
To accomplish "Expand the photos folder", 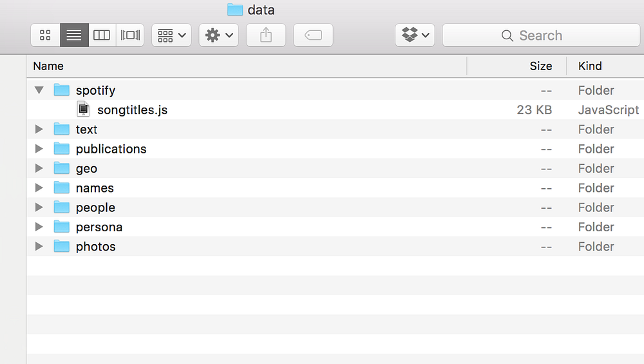I will pos(39,246).
